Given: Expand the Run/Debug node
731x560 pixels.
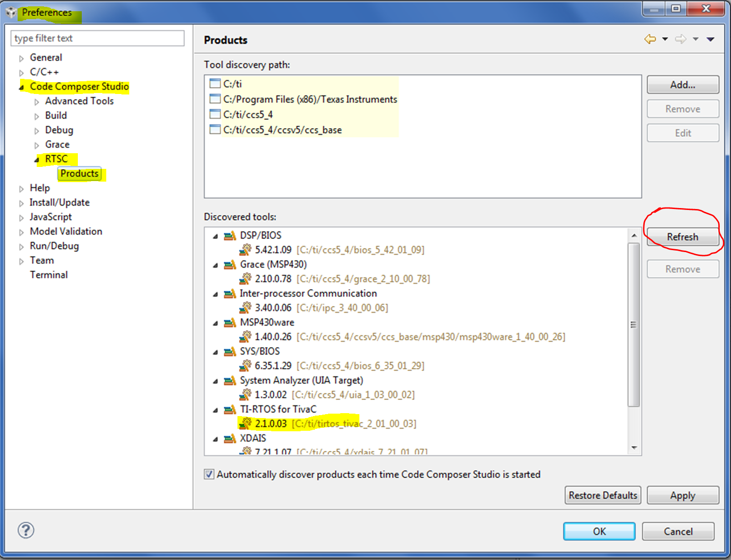Looking at the screenshot, I should (21, 247).
